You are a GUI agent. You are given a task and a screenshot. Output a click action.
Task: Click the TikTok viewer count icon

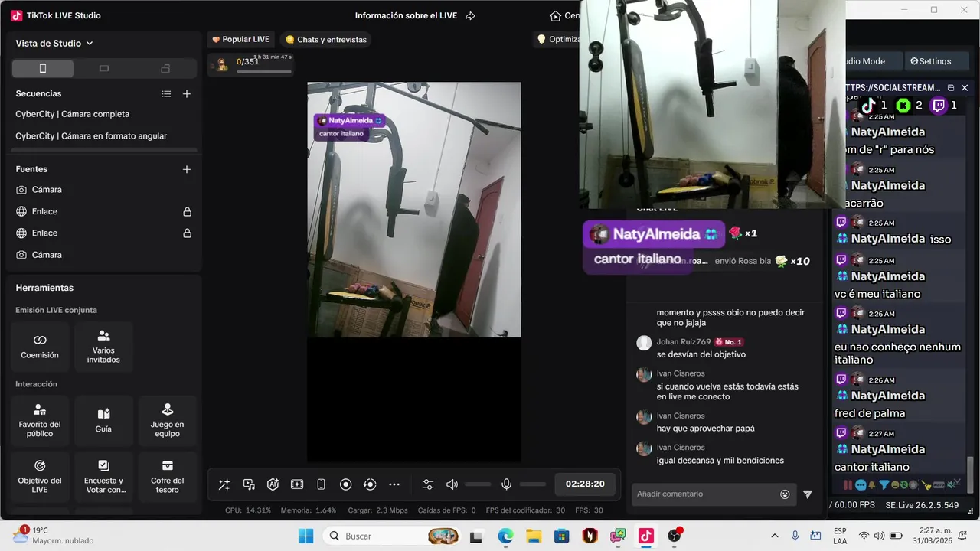point(868,106)
